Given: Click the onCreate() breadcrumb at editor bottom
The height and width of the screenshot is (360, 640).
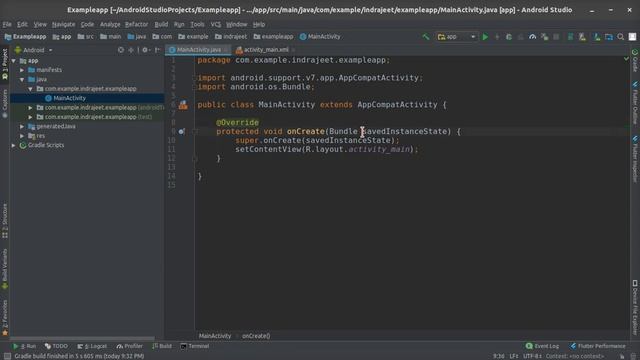Looking at the screenshot, I should click(x=256, y=336).
